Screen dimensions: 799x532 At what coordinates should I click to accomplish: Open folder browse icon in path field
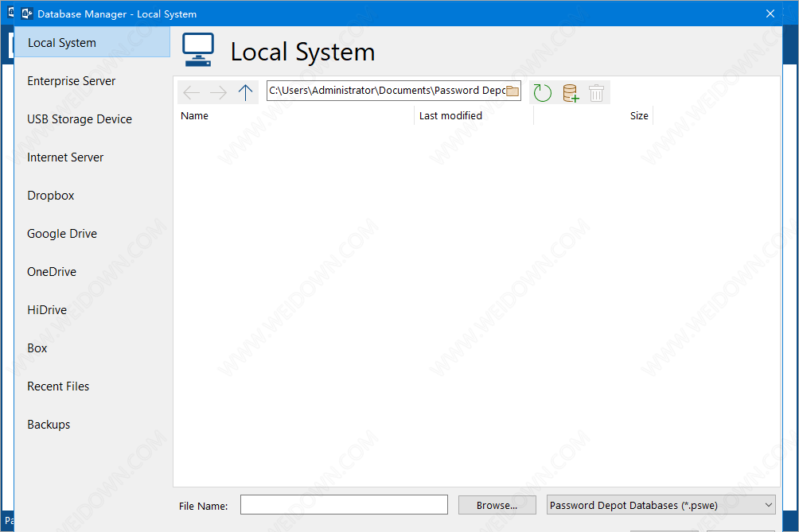coord(513,91)
